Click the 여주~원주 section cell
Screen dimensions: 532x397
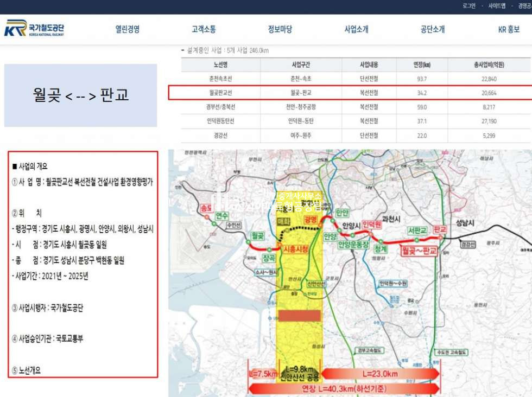(x=301, y=136)
